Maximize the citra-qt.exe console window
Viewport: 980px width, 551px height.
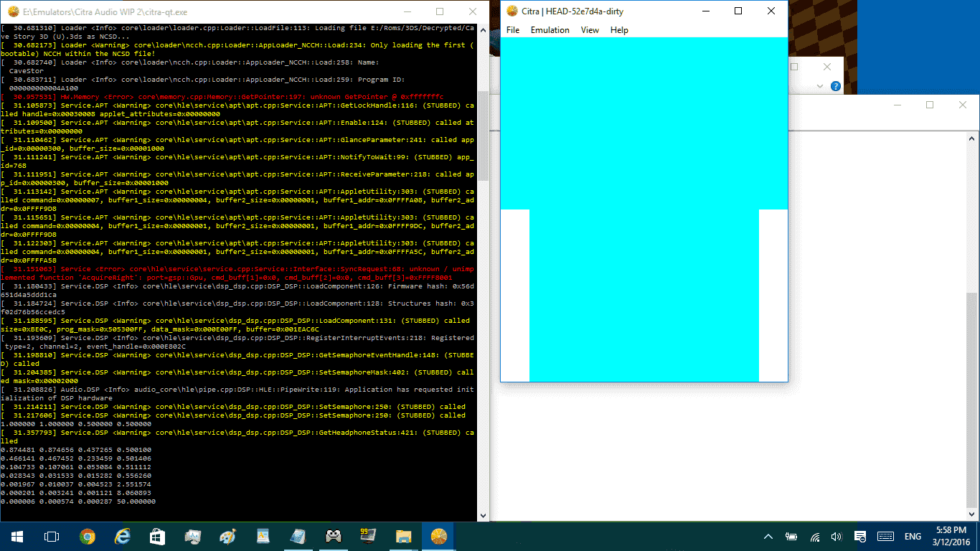tap(440, 11)
